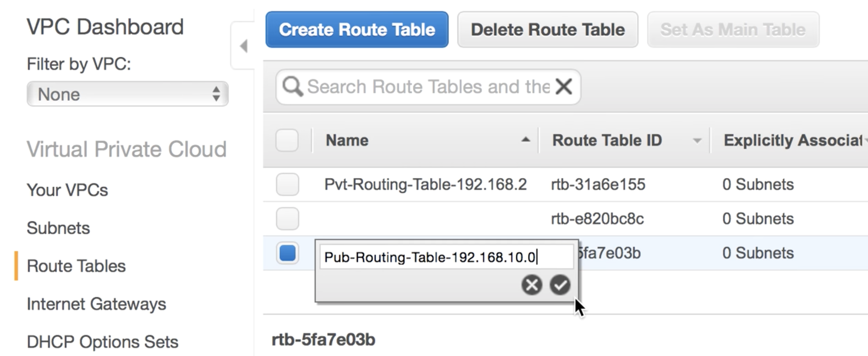The width and height of the screenshot is (868, 356).
Task: Cancel name edit with X icon
Action: click(532, 285)
